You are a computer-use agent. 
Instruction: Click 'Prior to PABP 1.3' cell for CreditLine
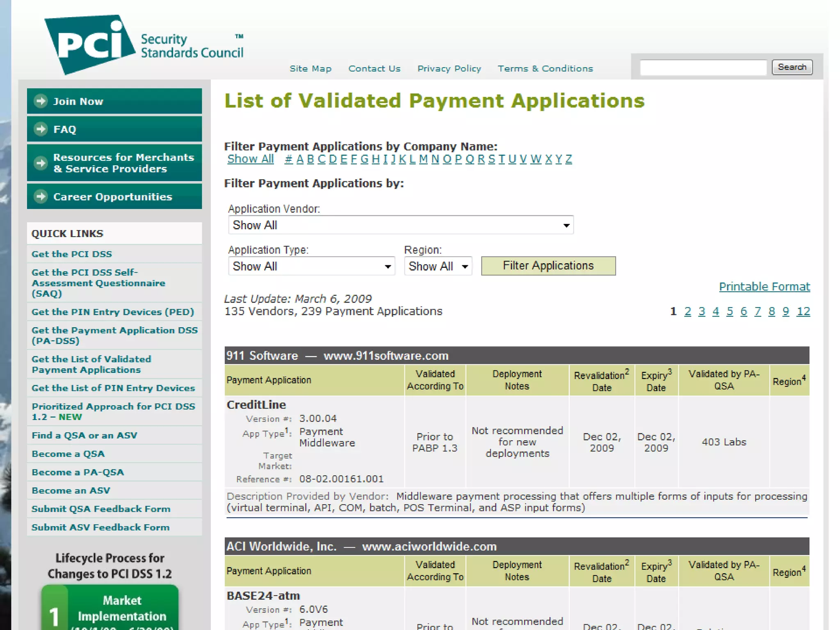pos(435,442)
